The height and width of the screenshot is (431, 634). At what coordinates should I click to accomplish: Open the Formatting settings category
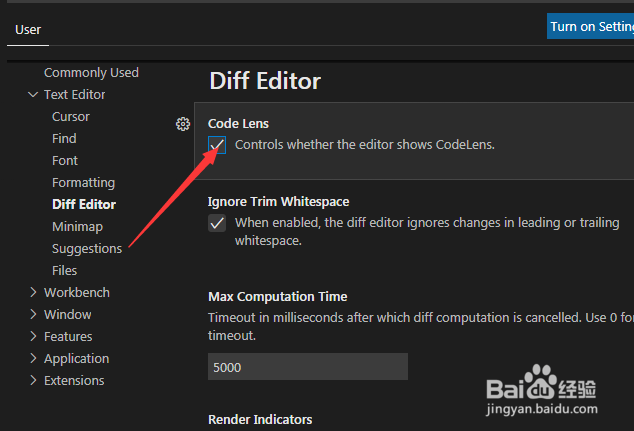tap(83, 183)
